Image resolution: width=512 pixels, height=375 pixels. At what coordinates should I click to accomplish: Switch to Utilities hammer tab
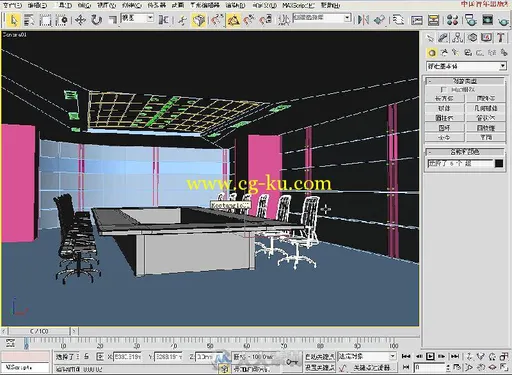[x=501, y=38]
